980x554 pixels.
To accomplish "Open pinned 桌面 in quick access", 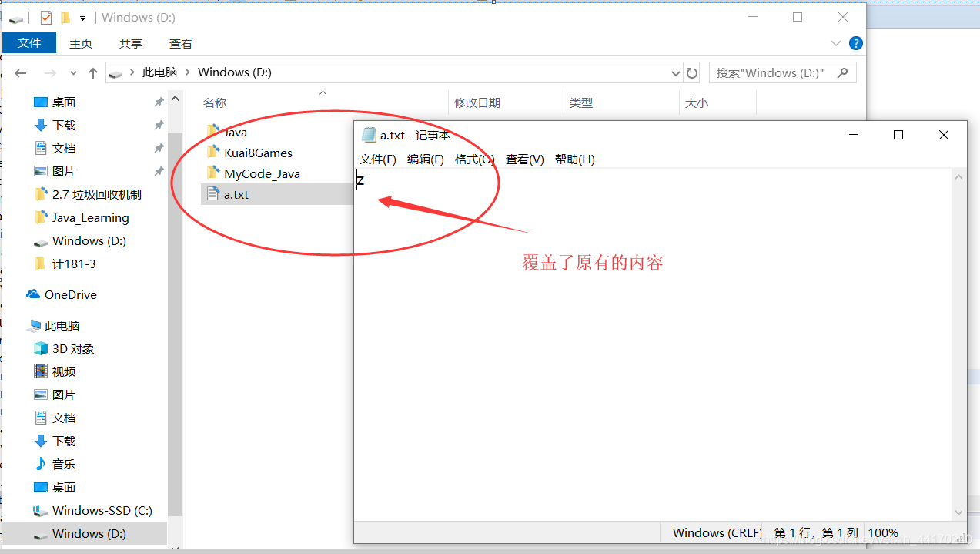I will (63, 102).
